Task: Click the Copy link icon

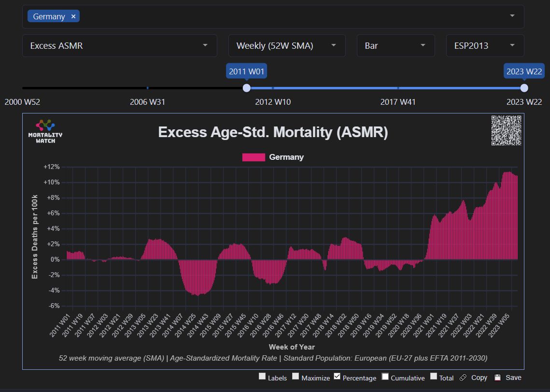Action: coord(463,378)
